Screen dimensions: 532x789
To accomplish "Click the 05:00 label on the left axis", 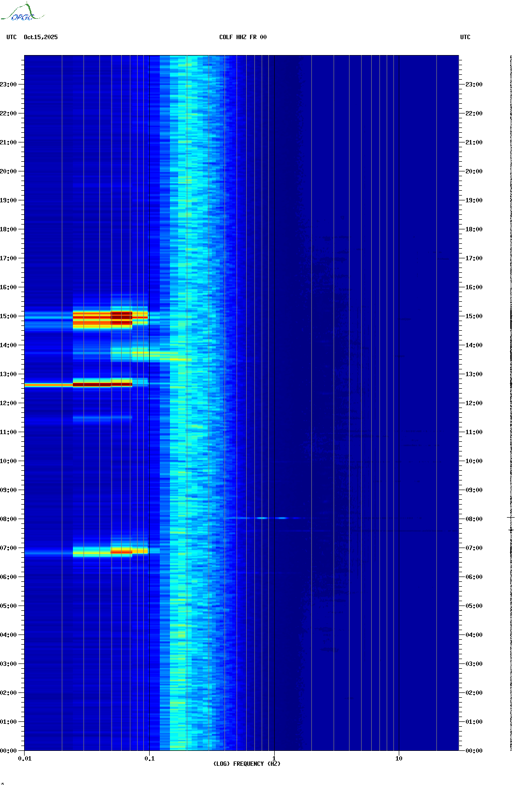I will click(8, 606).
